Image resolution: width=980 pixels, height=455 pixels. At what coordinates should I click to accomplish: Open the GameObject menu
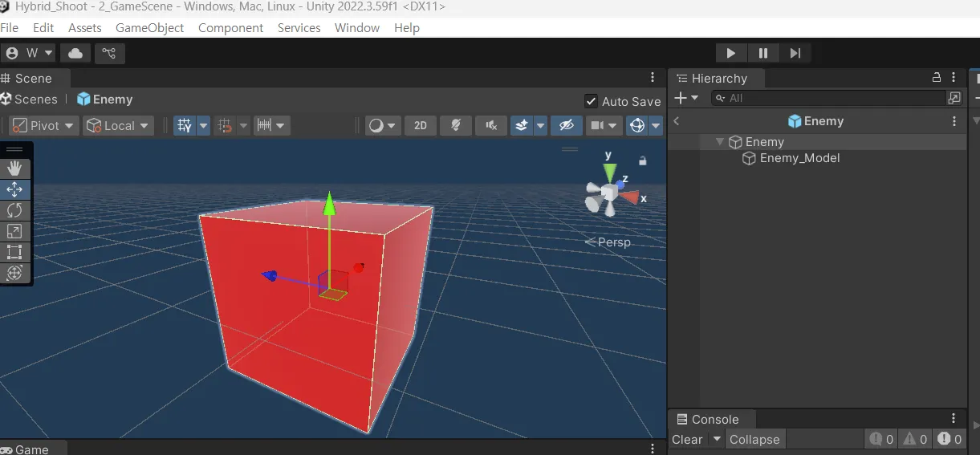pyautogui.click(x=149, y=27)
